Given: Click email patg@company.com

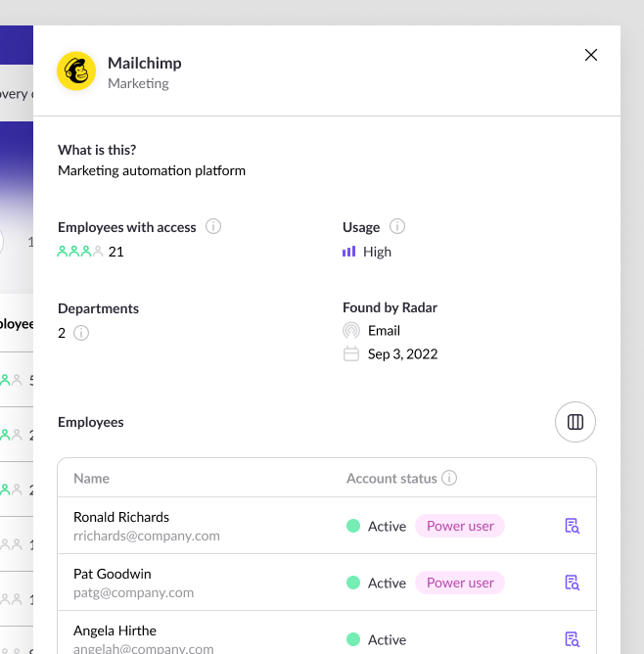Looking at the screenshot, I should coord(133,592).
